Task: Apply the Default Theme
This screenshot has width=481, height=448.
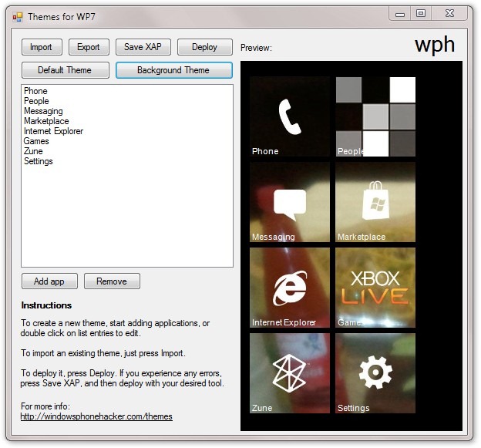Action: coord(66,70)
